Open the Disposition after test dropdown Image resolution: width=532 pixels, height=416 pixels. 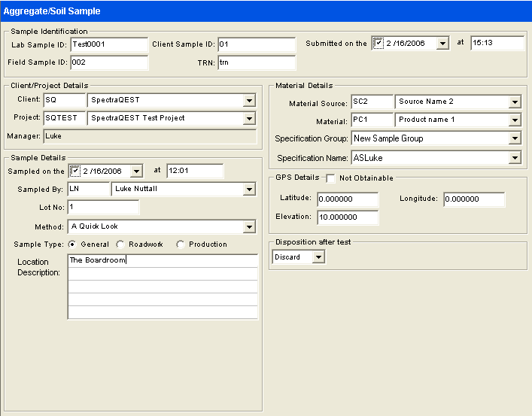(318, 257)
